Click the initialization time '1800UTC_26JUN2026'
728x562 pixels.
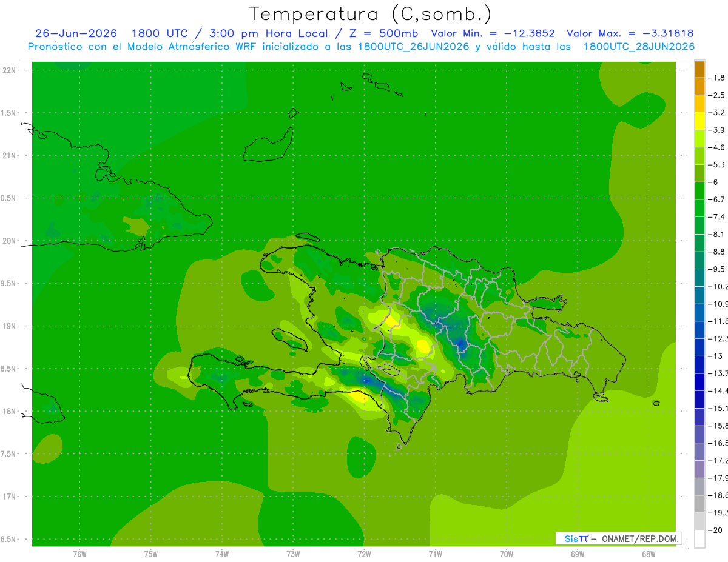[x=413, y=47]
